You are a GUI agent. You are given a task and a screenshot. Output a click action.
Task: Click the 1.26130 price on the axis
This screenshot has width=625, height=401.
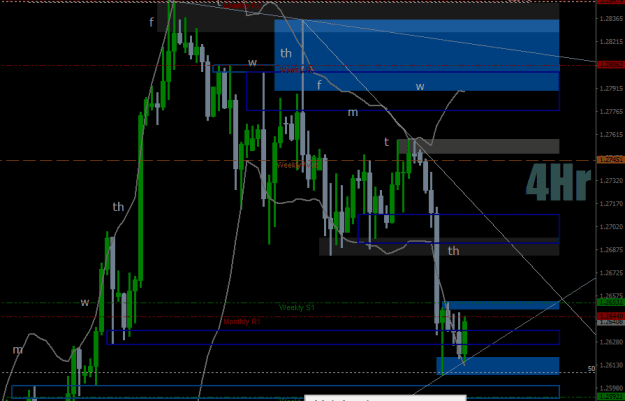pos(611,365)
